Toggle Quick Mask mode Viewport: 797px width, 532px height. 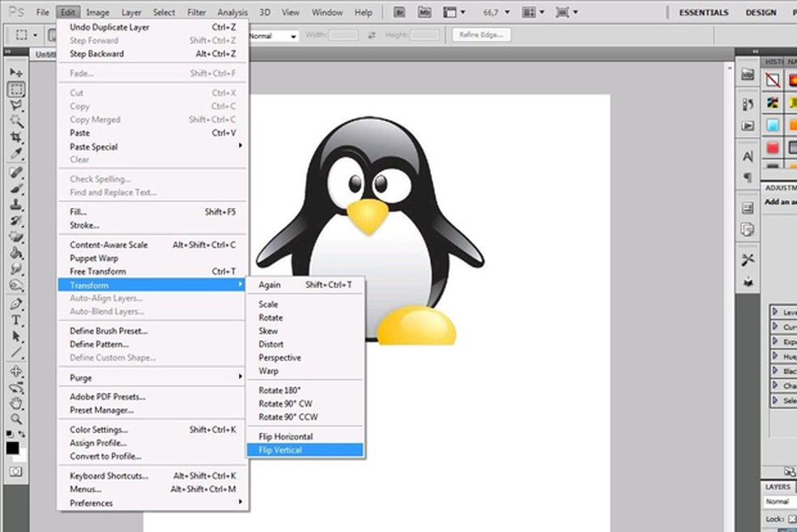[x=15, y=471]
